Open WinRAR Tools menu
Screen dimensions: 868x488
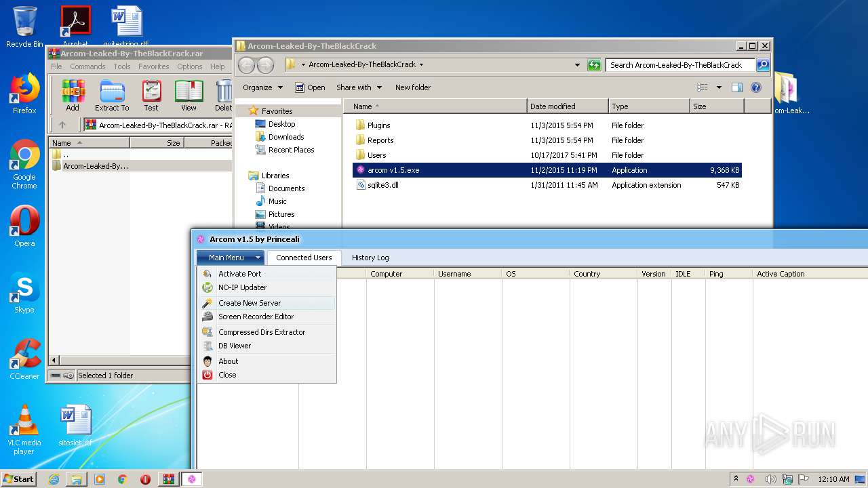click(122, 66)
